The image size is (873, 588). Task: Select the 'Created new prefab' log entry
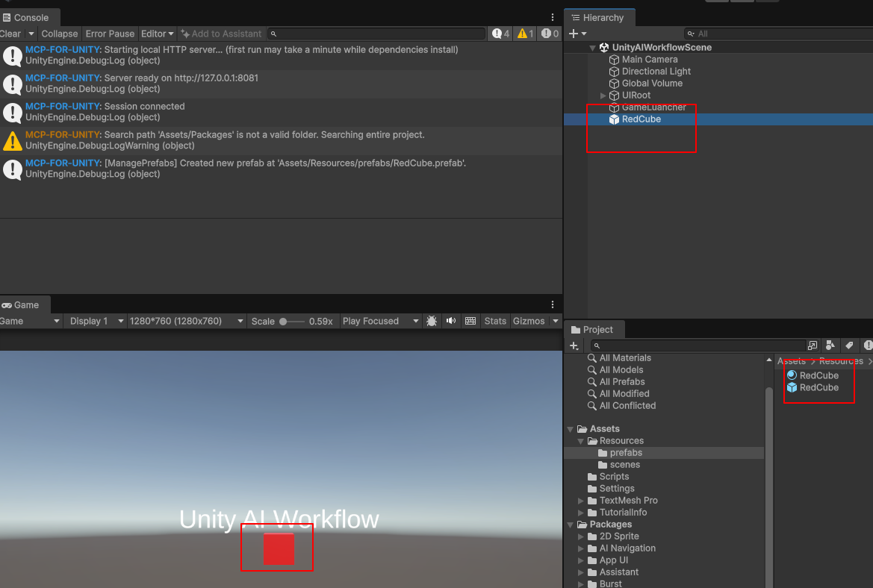[281, 169]
